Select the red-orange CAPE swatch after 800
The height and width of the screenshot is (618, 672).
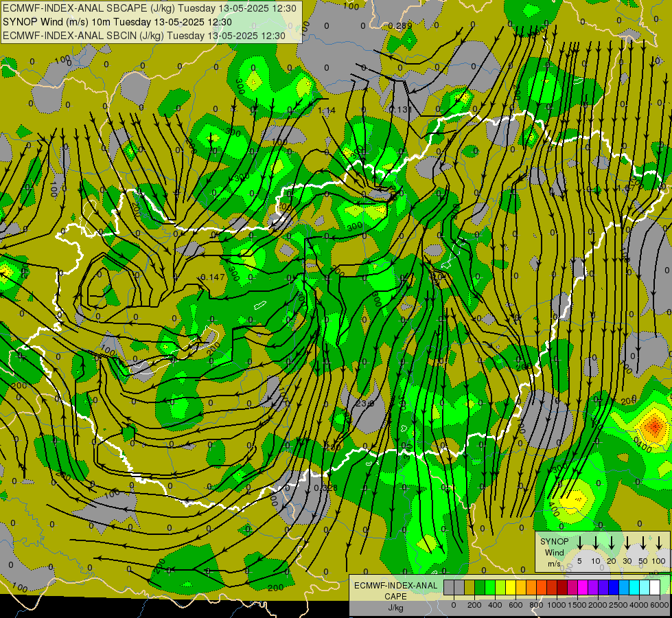click(x=542, y=588)
